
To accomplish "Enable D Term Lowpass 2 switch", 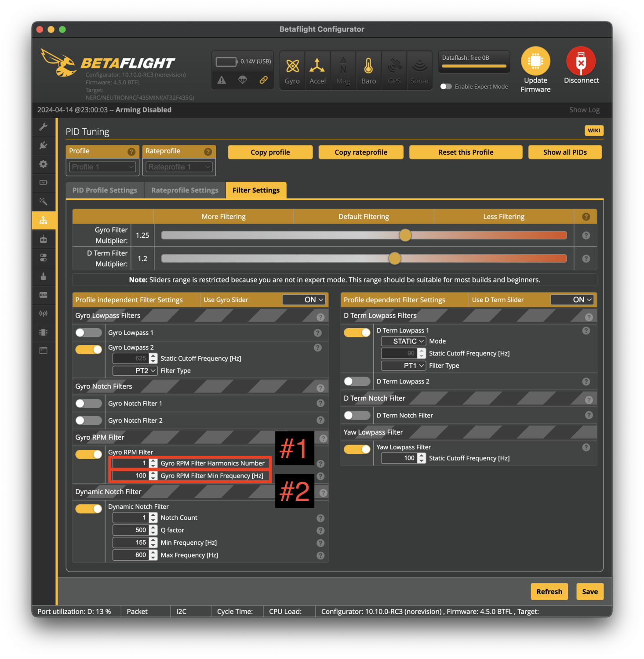I will tap(357, 381).
